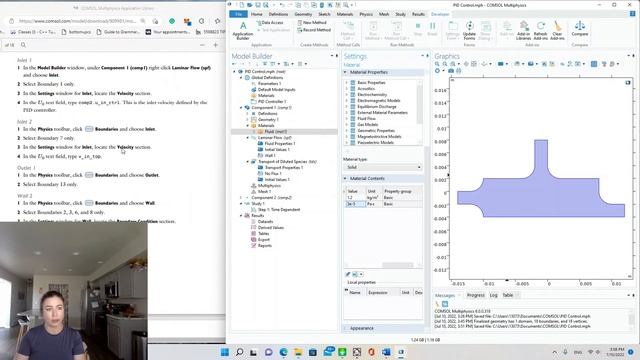
Task: Open Word from the taskbar
Action: click(386, 352)
